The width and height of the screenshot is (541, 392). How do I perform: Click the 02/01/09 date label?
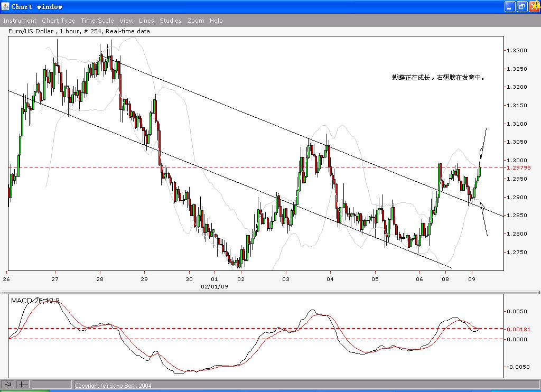click(x=214, y=286)
